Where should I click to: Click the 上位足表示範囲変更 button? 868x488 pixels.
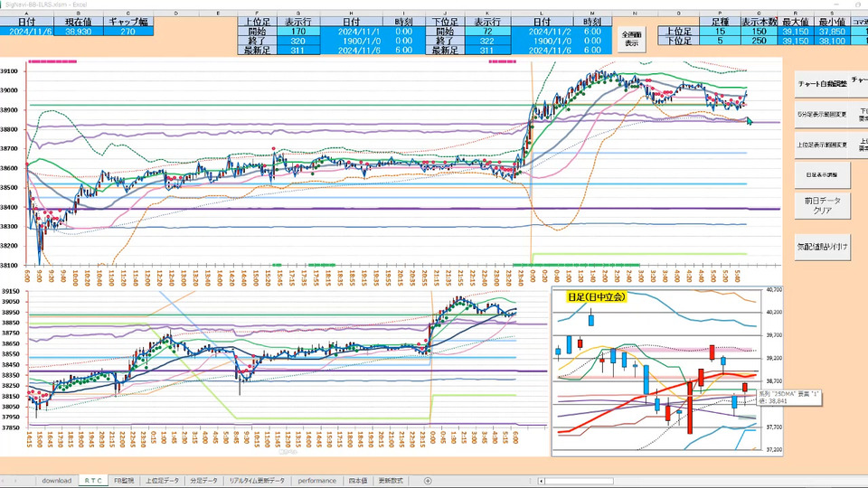pyautogui.click(x=822, y=143)
